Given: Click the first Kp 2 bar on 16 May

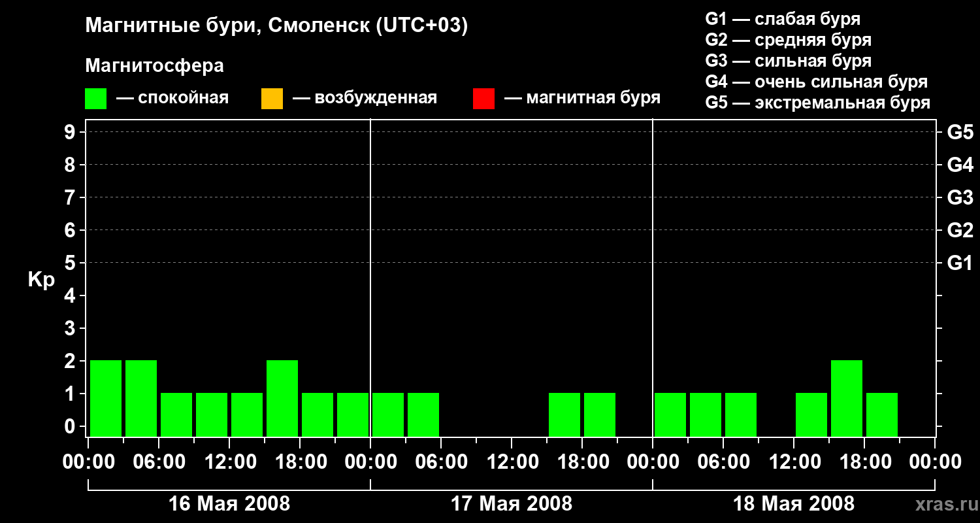Looking at the screenshot, I should pyautogui.click(x=106, y=398).
